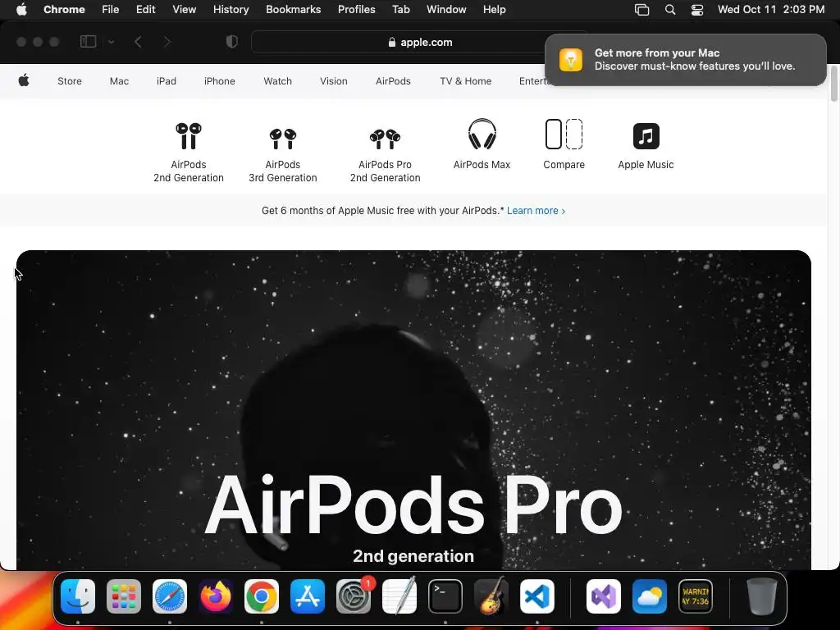Click Apple logo in site navigation
The height and width of the screenshot is (630, 840).
(24, 81)
